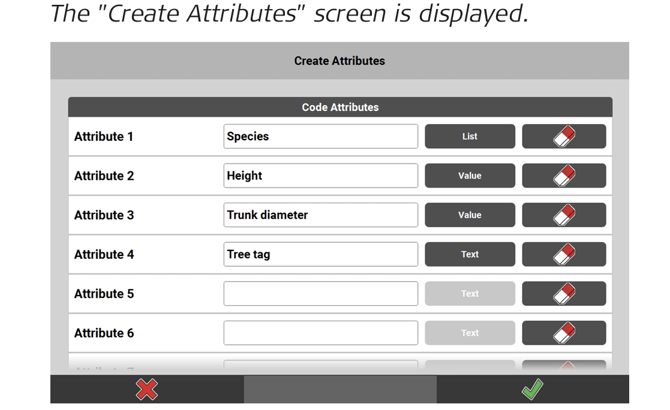
Task: Erase the Tree tag attribute
Action: [x=564, y=254]
